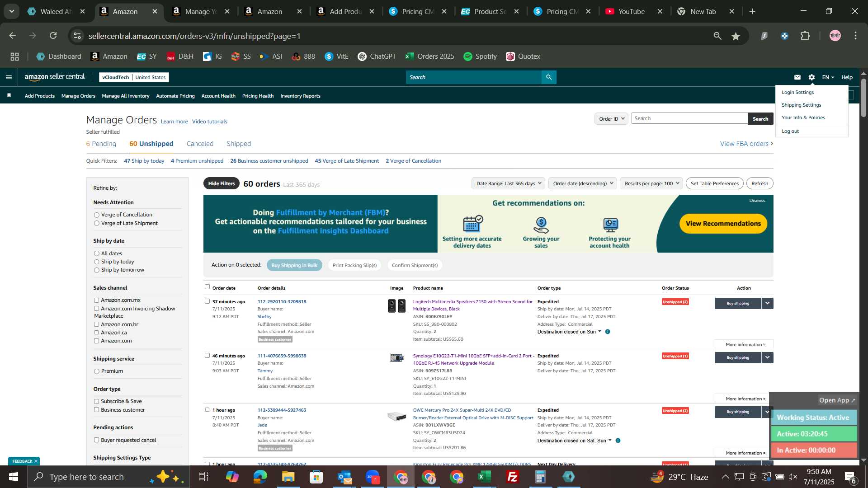Click the View Recommendations button

point(723,224)
